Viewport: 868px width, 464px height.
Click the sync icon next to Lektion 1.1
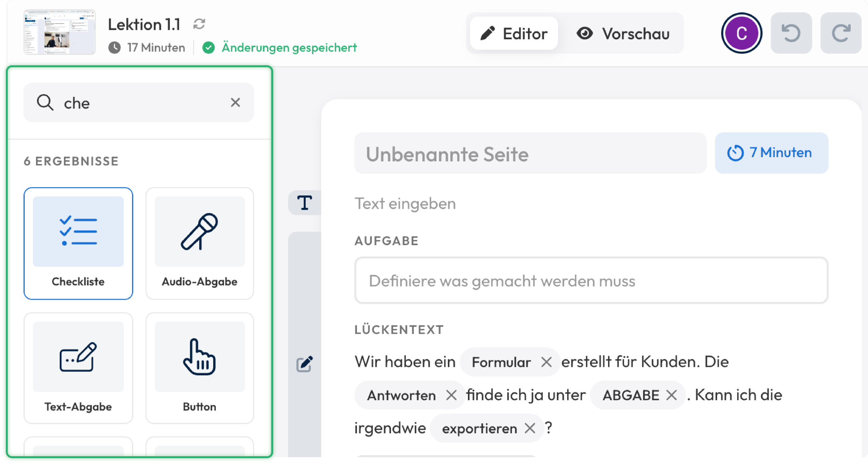pos(199,24)
